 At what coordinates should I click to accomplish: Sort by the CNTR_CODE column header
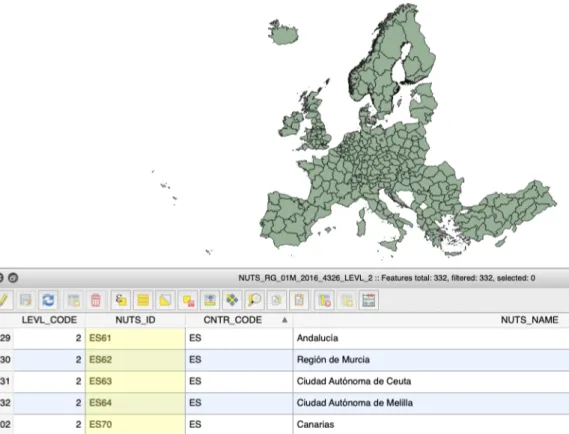240,320
